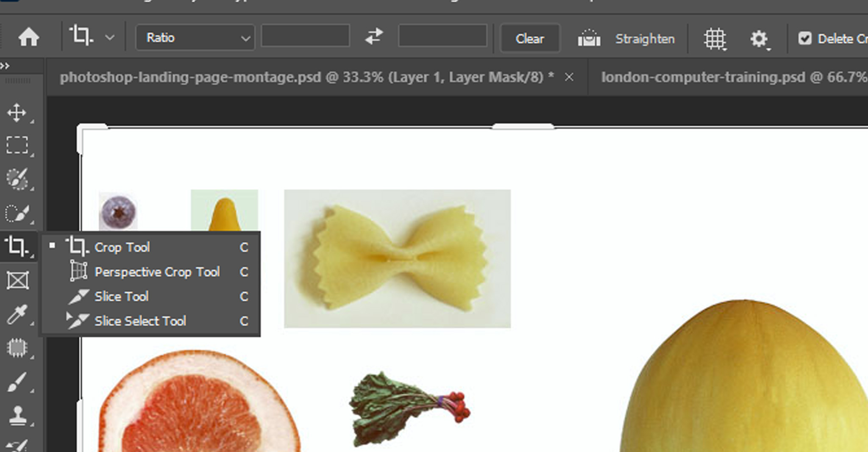Click the crop height input field
Image resolution: width=868 pixels, height=452 pixels.
[x=442, y=36]
